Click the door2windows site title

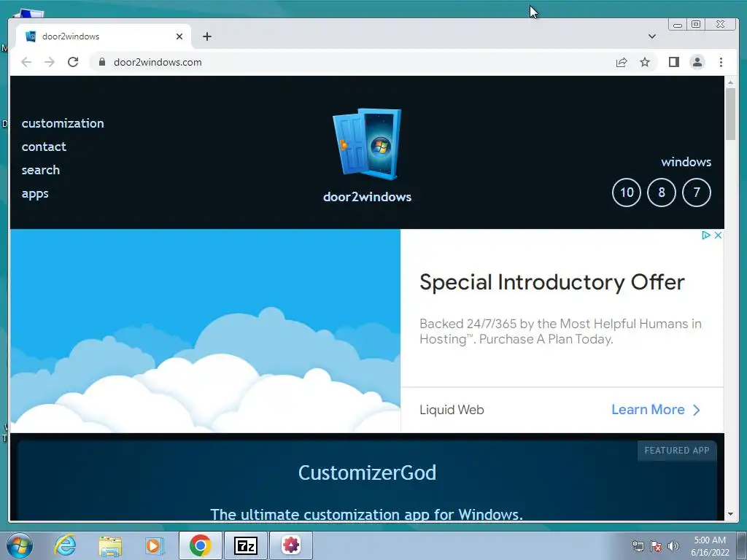367,197
